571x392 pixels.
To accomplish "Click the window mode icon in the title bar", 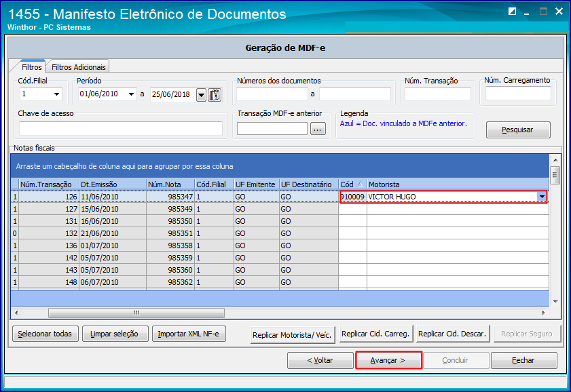I will tap(512, 12).
